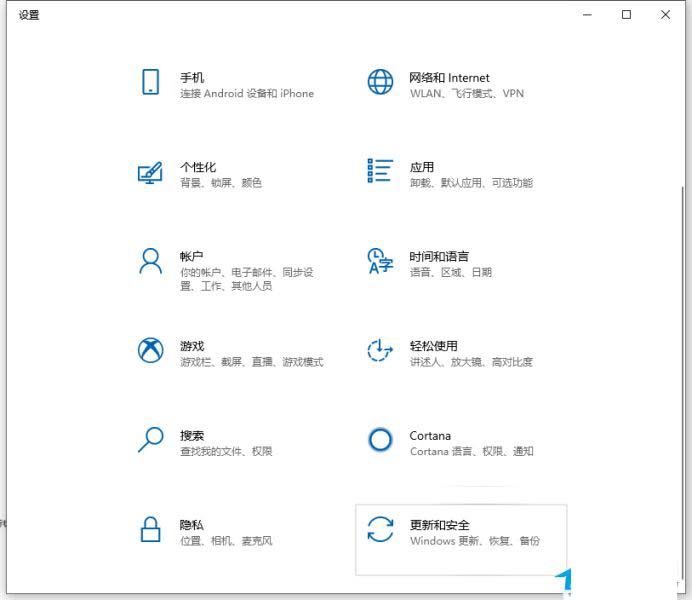Viewport: 692px width, 600px height.
Task: Open the 个性化 paintbrush monitor icon
Action: point(150,172)
